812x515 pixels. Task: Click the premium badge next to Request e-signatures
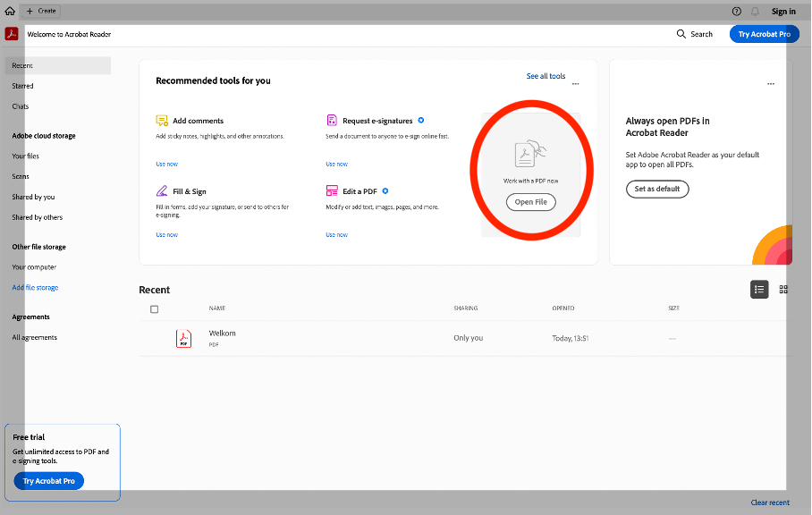(421, 120)
